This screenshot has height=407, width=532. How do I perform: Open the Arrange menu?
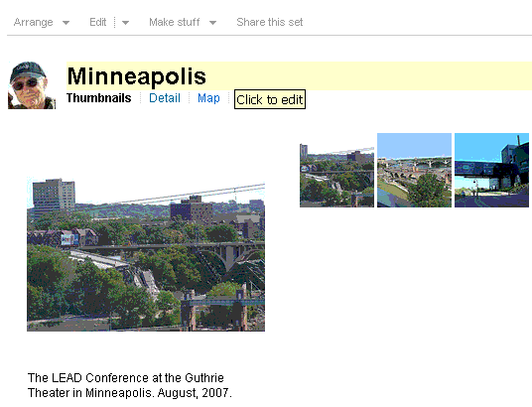tap(34, 23)
